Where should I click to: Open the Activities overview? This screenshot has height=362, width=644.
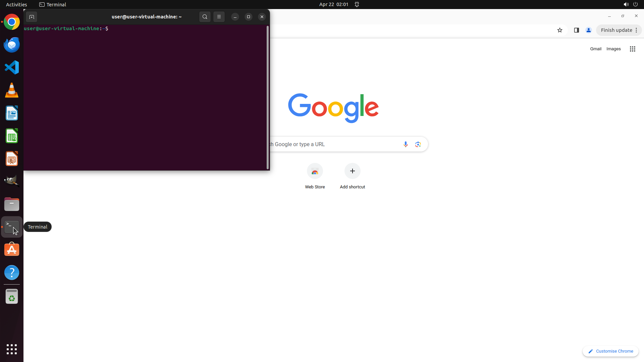(16, 4)
